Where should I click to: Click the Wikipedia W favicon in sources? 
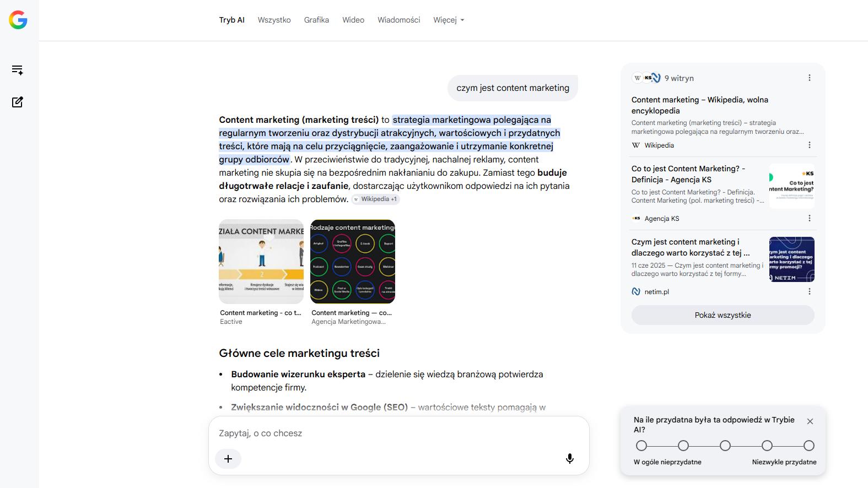pos(636,145)
